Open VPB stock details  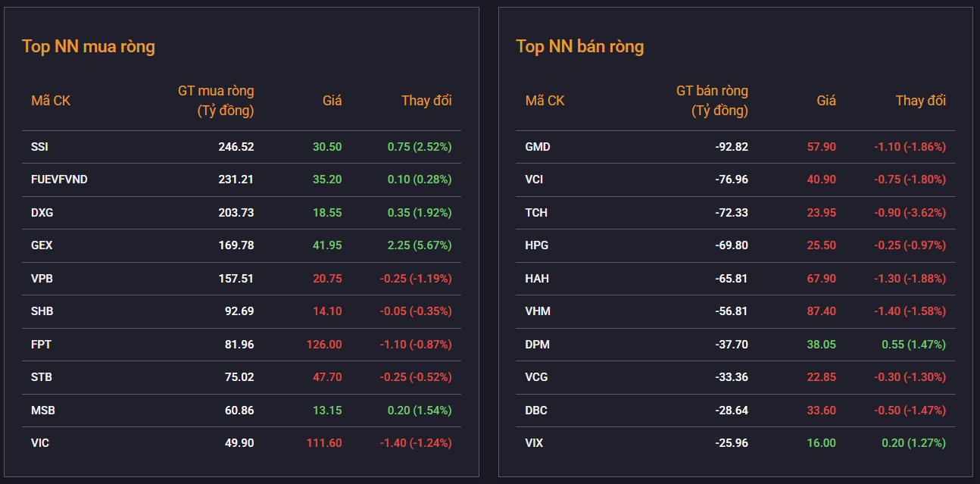click(x=42, y=279)
